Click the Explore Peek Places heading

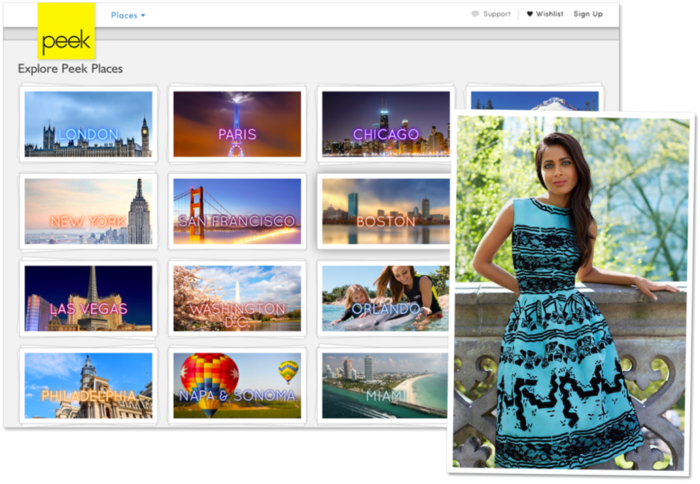[x=70, y=69]
